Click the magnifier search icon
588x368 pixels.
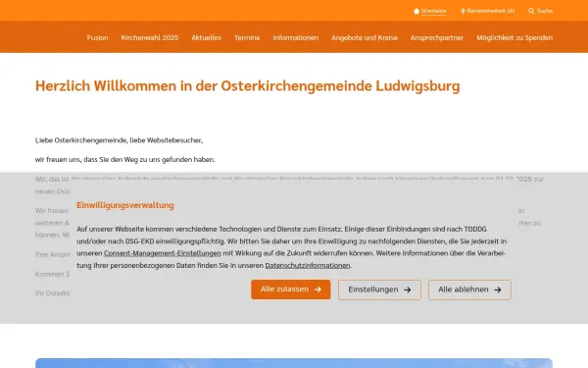click(x=531, y=11)
